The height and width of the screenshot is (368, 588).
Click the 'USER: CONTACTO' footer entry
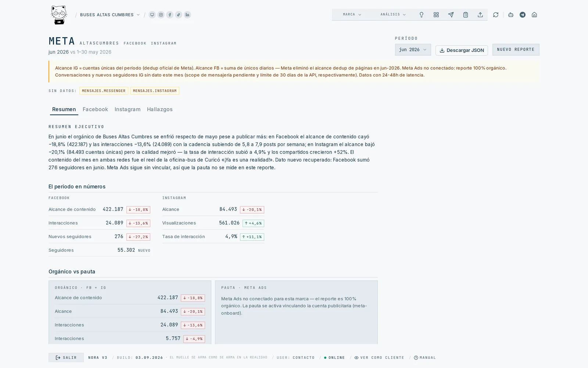[296, 358]
